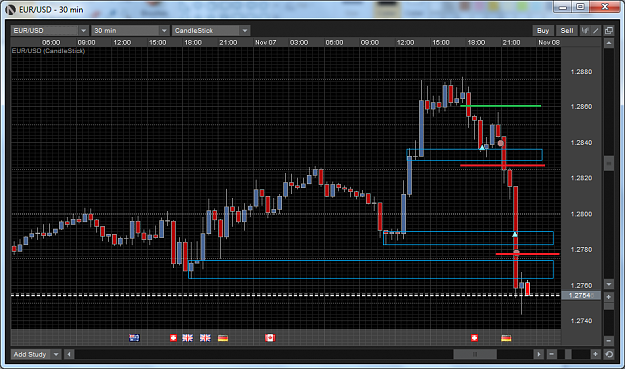Click the first Germany flag event marker

click(223, 338)
